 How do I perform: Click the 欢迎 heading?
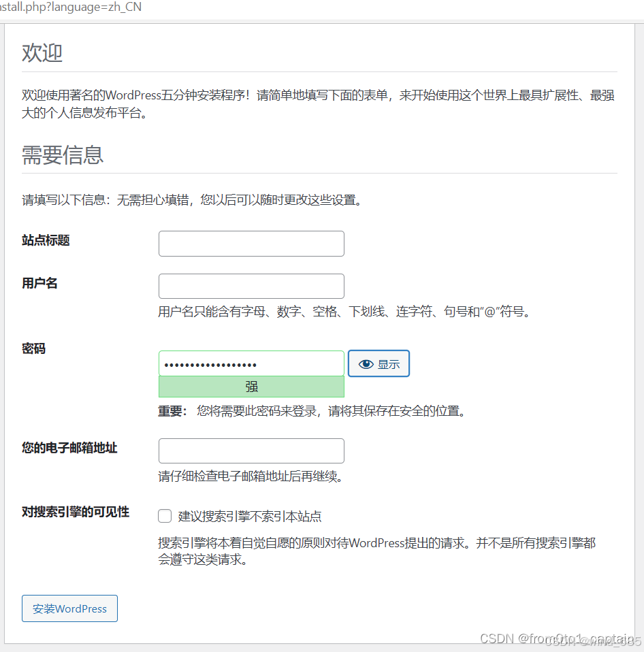coord(42,53)
